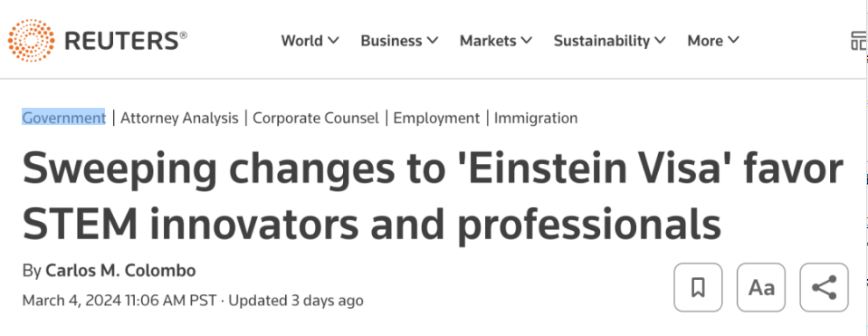The width and height of the screenshot is (868, 336).
Task: Select the Employment topic link
Action: click(436, 118)
